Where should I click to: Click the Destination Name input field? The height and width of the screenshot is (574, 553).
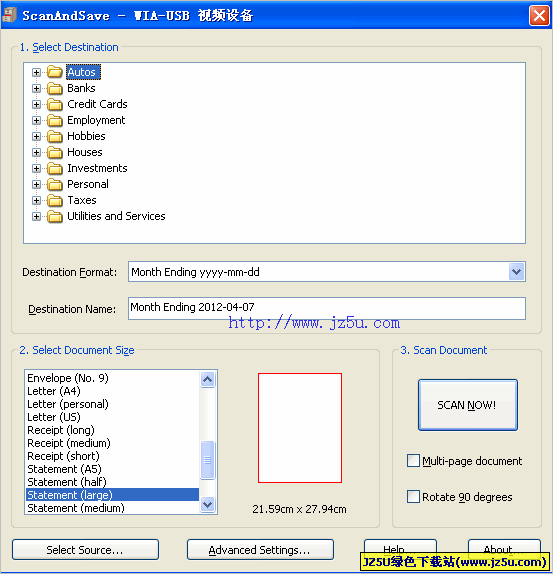[327, 308]
